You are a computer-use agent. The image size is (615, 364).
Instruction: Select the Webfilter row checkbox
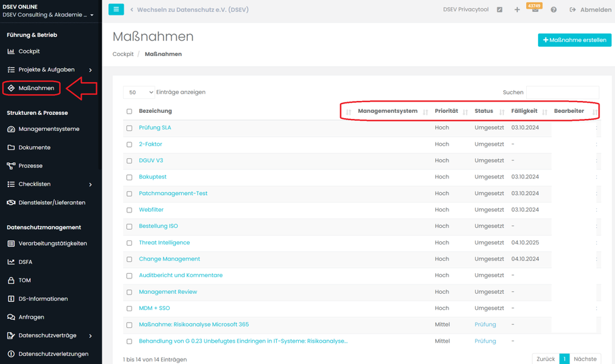(x=130, y=210)
